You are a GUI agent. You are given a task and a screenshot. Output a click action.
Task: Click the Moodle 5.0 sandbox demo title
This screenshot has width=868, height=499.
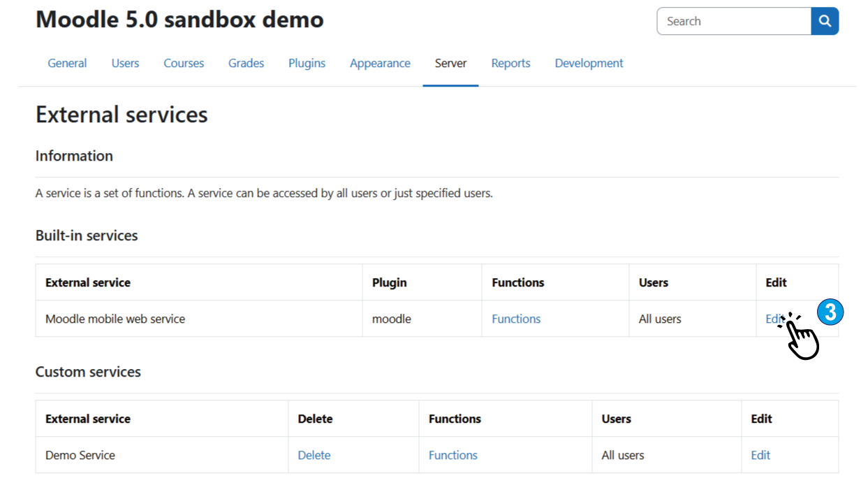(179, 20)
